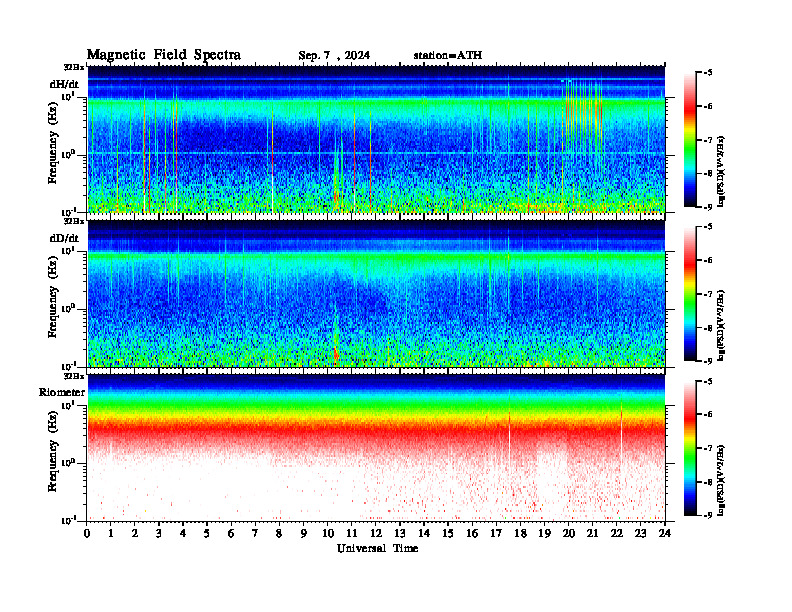This screenshot has width=792, height=612.
Task: Click the "5" tick on the Universal Time axis
Action: tap(207, 534)
